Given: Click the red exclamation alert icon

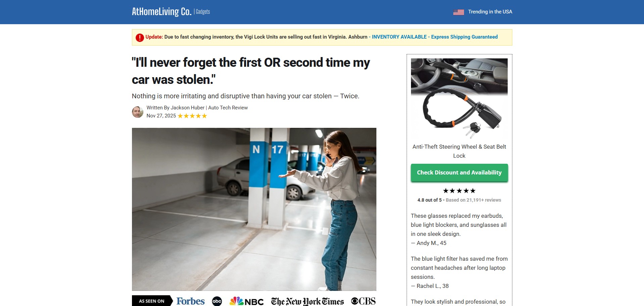Looking at the screenshot, I should point(140,38).
